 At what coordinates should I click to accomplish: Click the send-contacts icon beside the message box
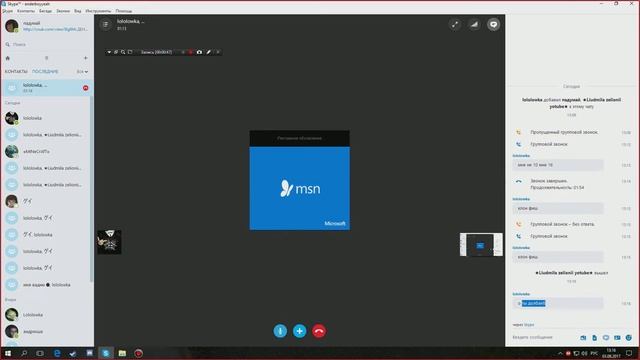pos(617,338)
